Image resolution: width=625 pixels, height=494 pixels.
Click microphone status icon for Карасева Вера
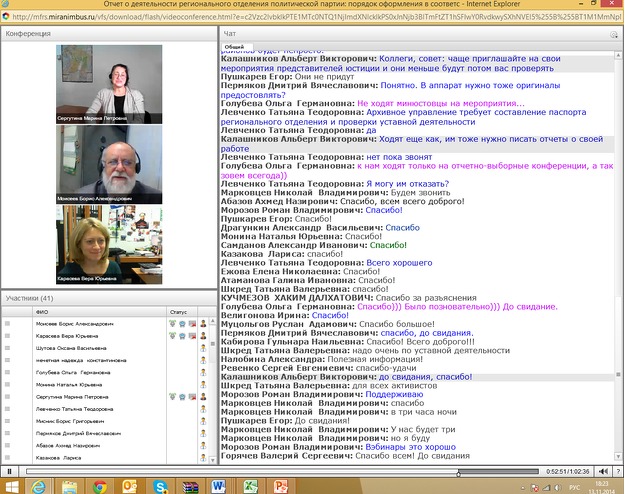click(173, 336)
